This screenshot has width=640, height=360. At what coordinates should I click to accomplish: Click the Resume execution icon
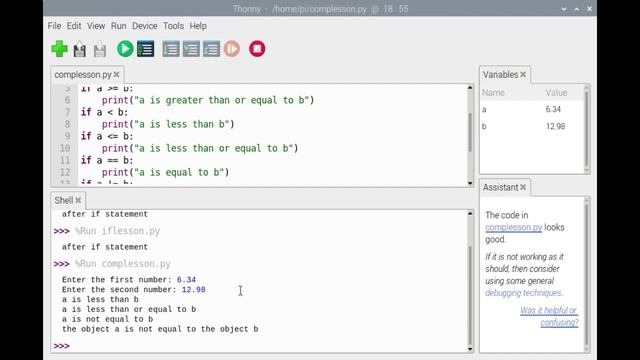pos(232,49)
